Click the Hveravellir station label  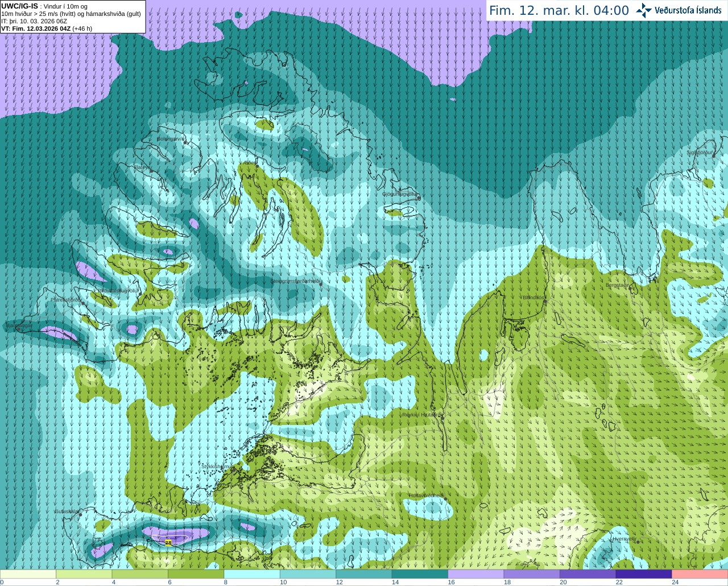tap(624, 539)
